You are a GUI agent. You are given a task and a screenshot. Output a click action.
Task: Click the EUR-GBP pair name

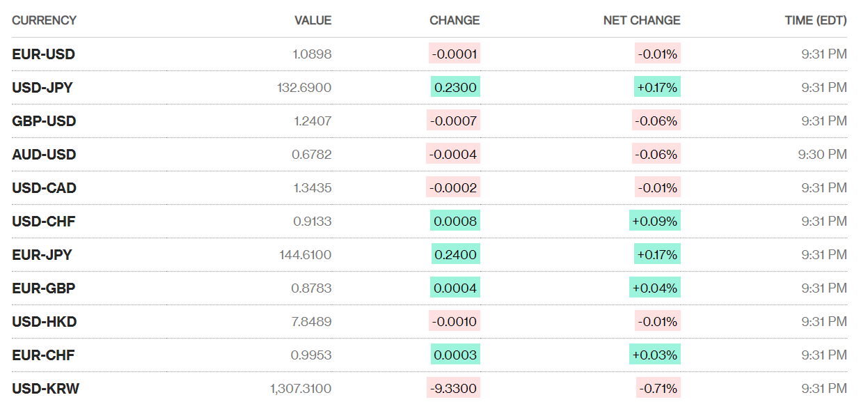coord(43,288)
